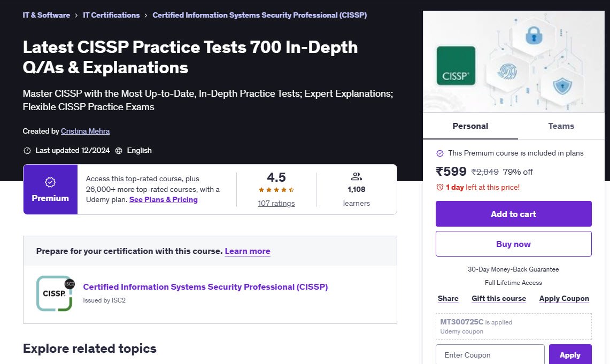Click the course title heading
The image size is (610, 364).
tap(190, 57)
